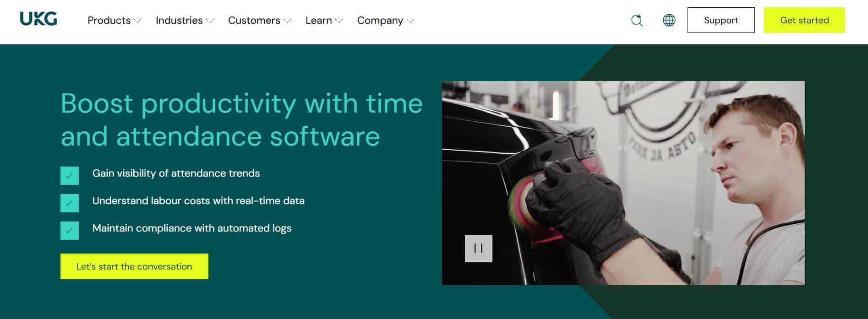
Task: Click the UKG logo
Action: [x=38, y=19]
